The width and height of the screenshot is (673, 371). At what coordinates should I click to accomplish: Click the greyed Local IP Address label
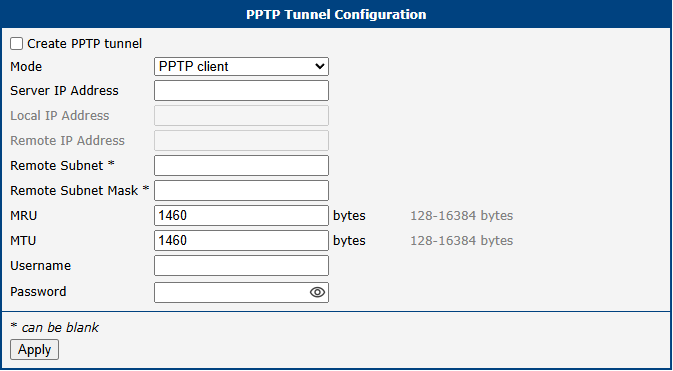click(x=60, y=116)
